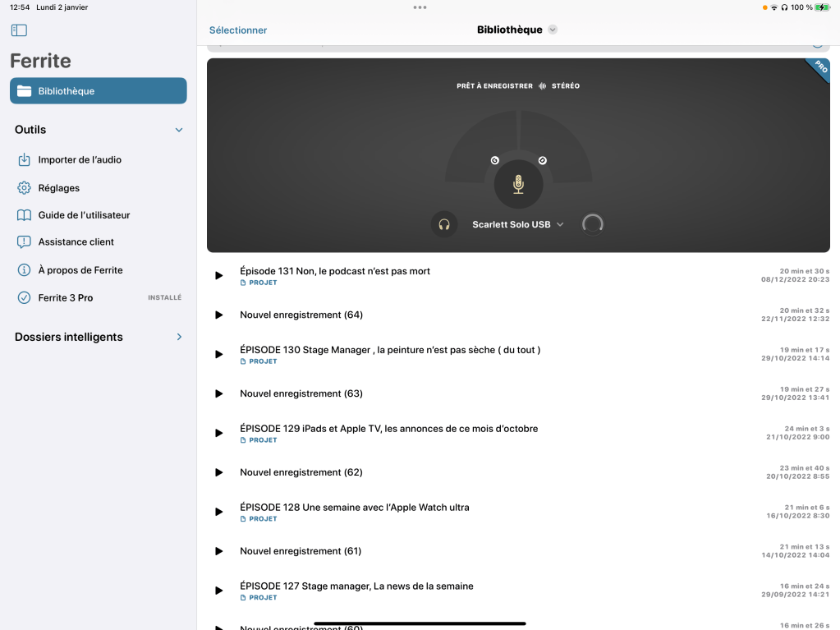This screenshot has height=630, width=840.
Task: Play Épisode 131 recording
Action: [218, 276]
